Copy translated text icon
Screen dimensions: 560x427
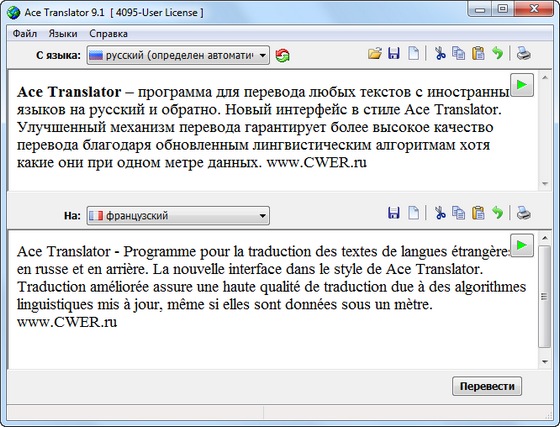point(459,213)
